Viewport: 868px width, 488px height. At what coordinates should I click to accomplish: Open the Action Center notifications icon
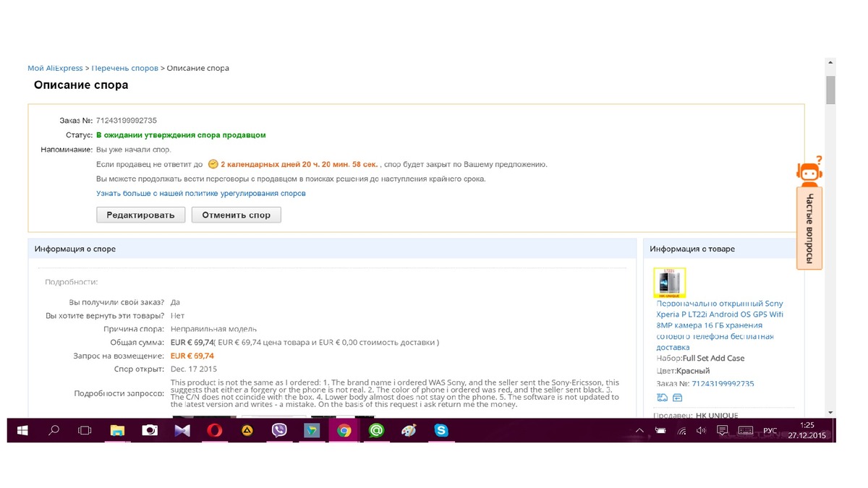722,431
